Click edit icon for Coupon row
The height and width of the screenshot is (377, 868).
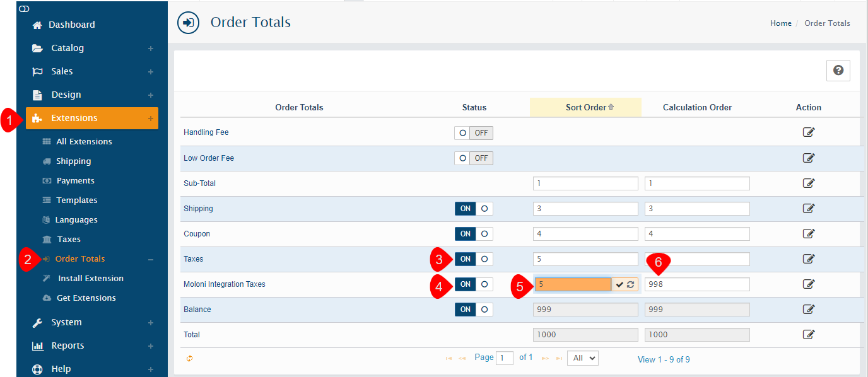point(808,233)
